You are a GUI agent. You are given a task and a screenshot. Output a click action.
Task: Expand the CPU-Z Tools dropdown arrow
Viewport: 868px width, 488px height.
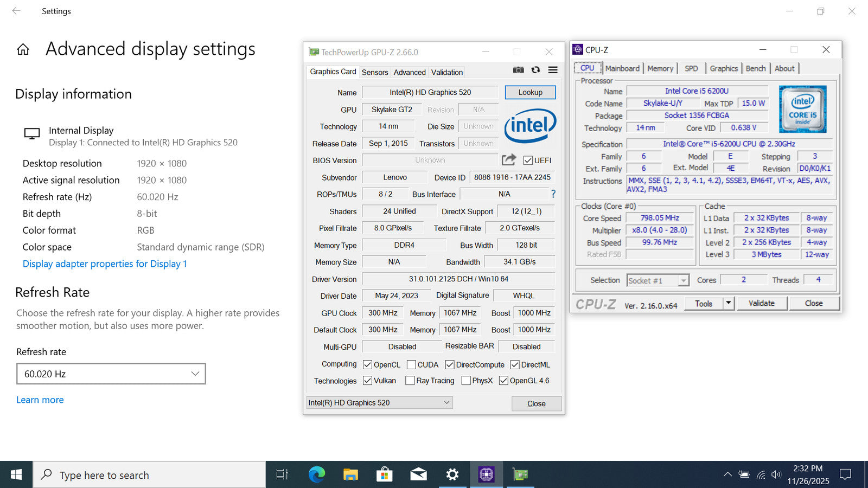click(x=729, y=303)
